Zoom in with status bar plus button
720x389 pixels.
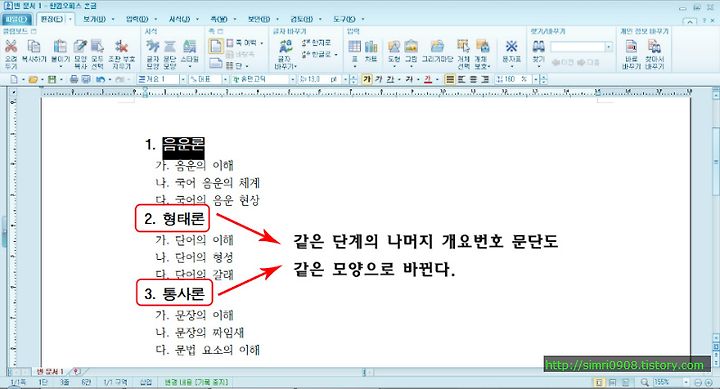point(709,382)
